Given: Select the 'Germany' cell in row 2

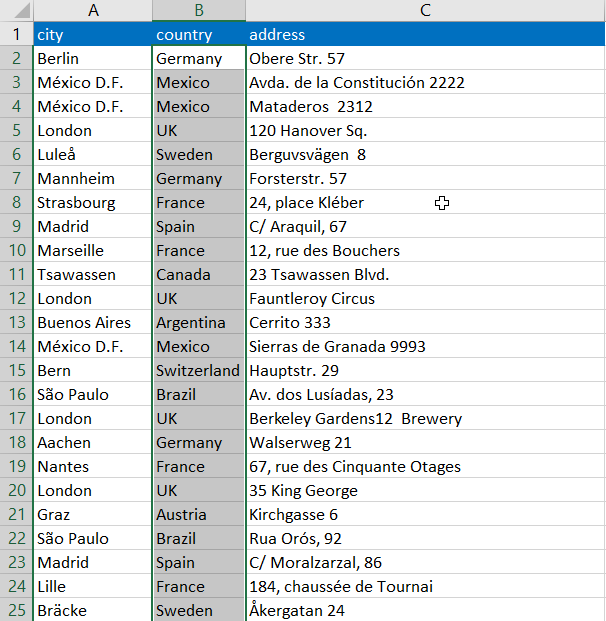Looking at the screenshot, I should coord(199,58).
